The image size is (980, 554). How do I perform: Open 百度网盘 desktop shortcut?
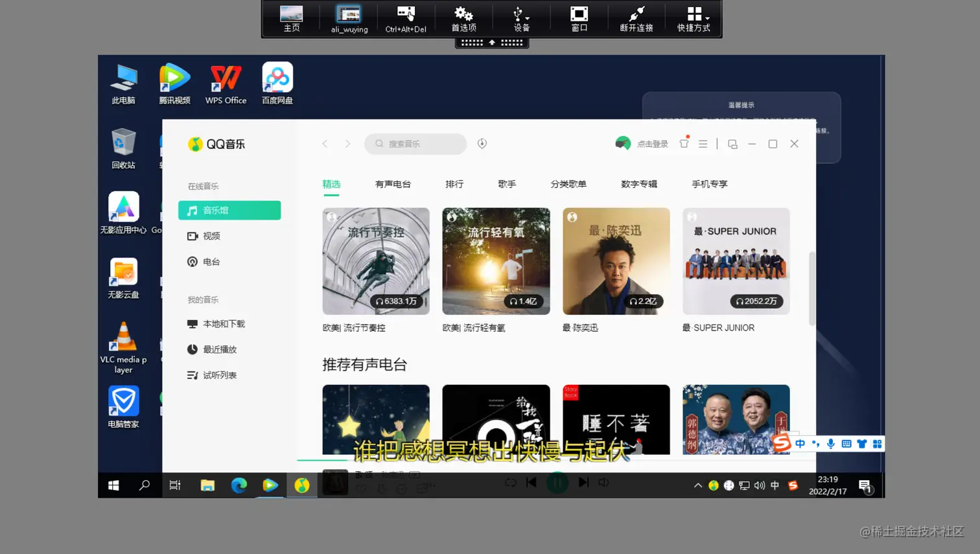277,84
